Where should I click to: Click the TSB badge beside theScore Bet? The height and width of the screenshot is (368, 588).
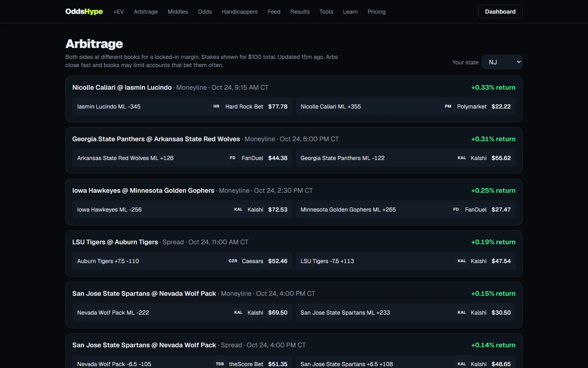point(220,364)
